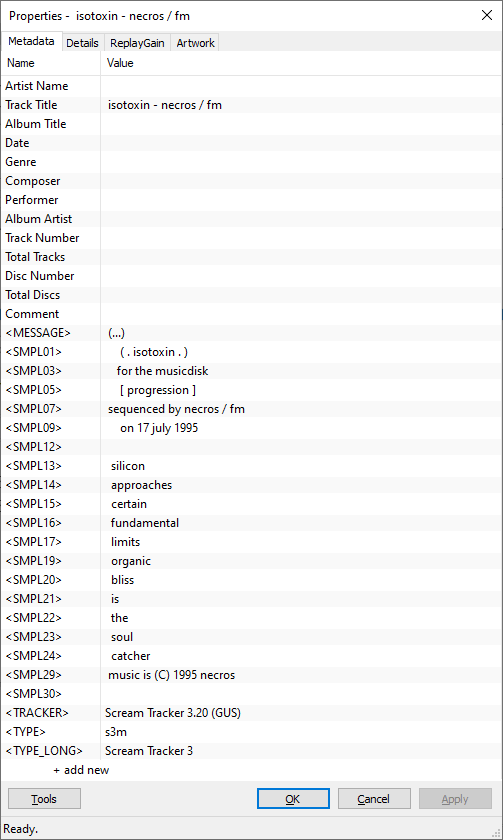Select the <MESSAGE> row
The image size is (503, 840).
[251, 333]
